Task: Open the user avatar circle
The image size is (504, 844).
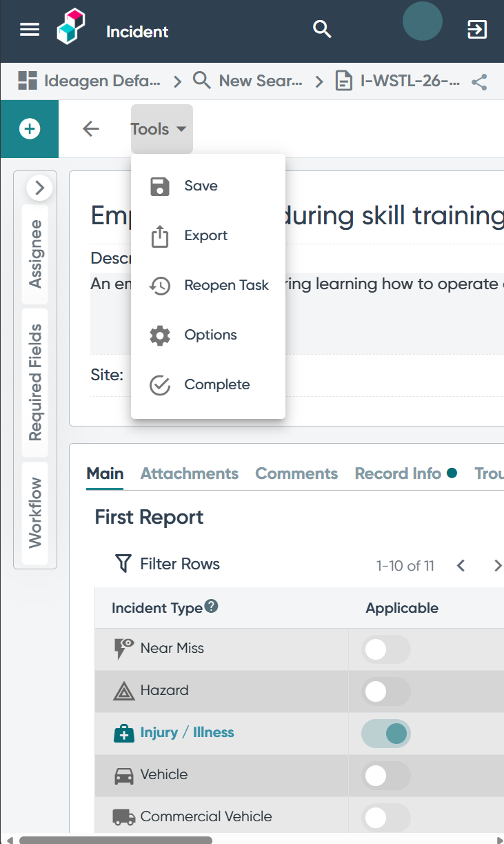Action: [422, 21]
